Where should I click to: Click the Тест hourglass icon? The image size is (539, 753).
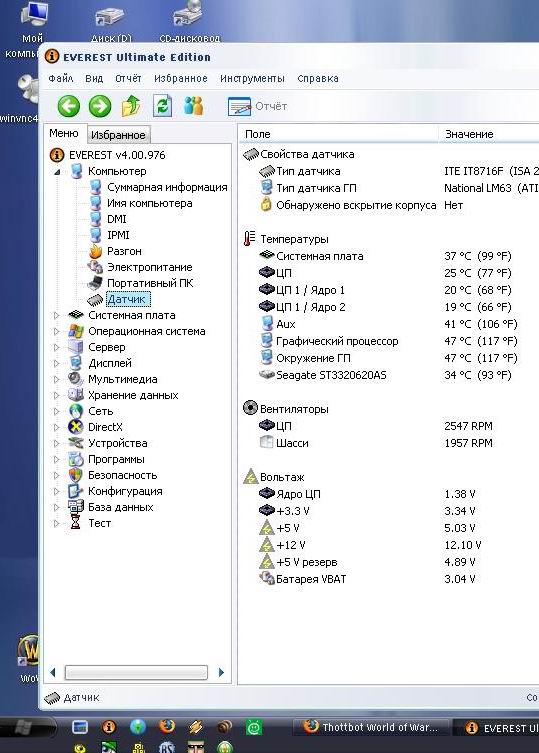(75, 522)
